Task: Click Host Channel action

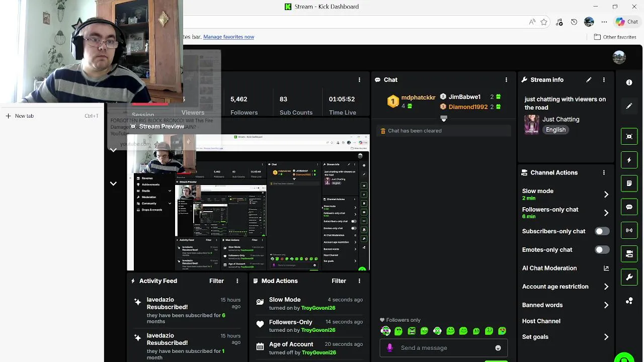Action: click(541, 321)
